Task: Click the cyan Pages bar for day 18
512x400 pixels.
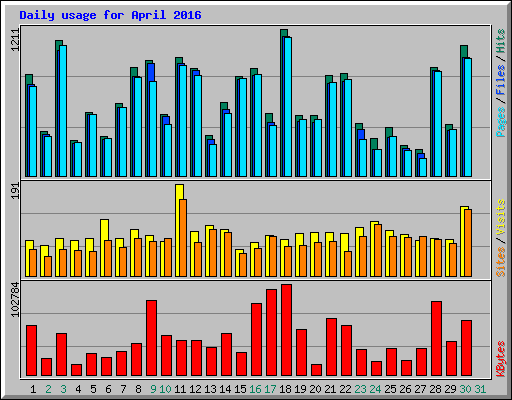Action: point(288,107)
